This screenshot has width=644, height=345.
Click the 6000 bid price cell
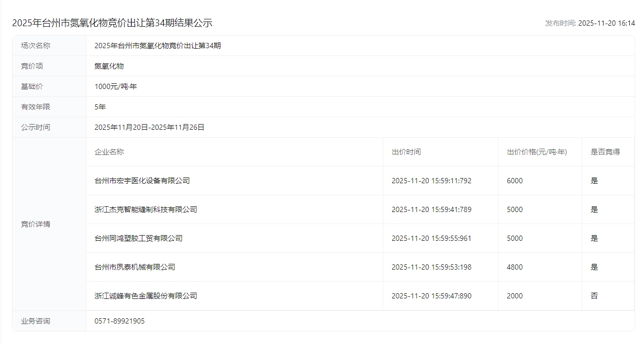click(x=515, y=181)
